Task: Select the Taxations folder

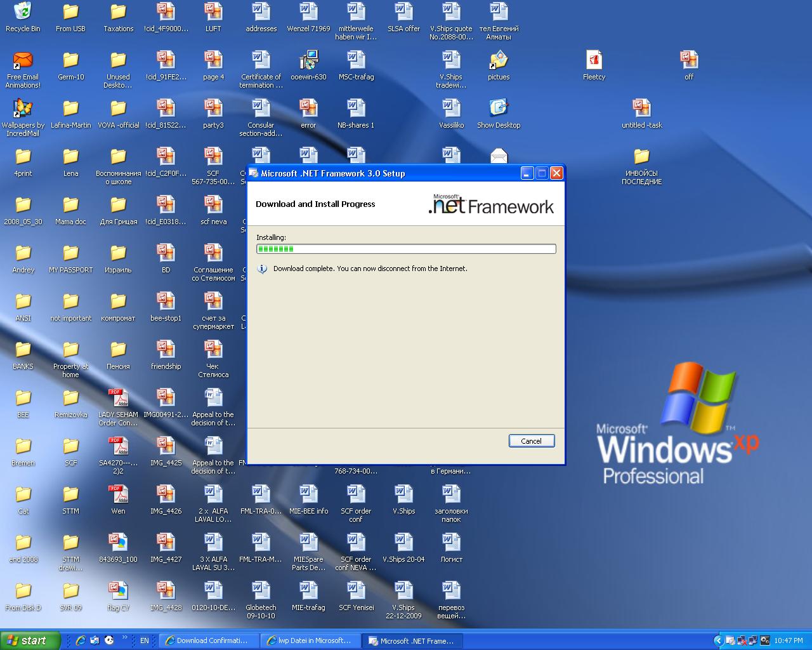Action: coord(118,17)
